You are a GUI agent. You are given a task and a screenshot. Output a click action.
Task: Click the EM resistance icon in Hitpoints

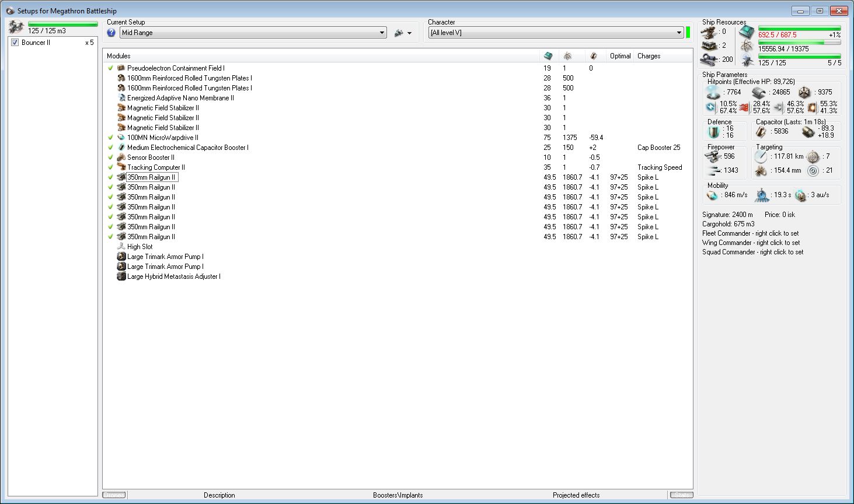(711, 107)
